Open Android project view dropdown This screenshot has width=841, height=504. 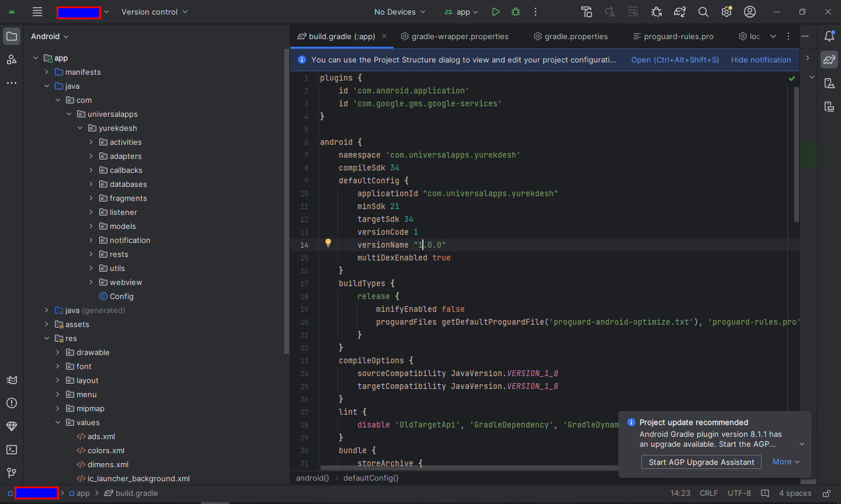pos(50,36)
